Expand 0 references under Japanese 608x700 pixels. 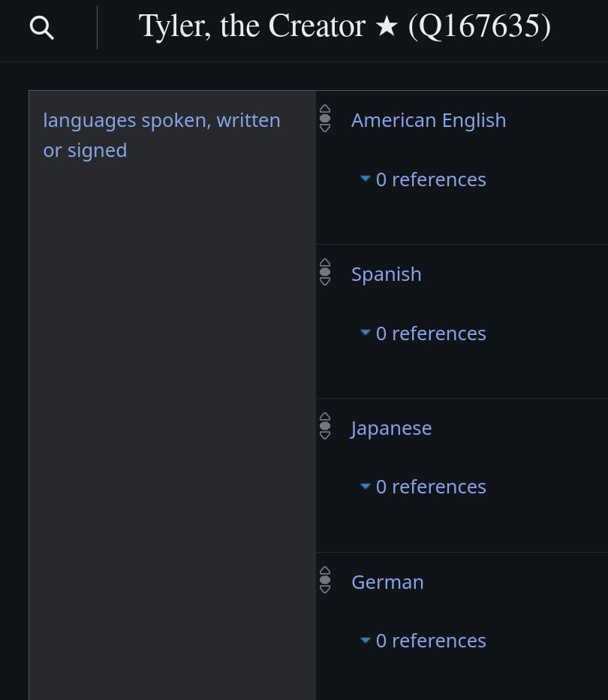(x=423, y=487)
